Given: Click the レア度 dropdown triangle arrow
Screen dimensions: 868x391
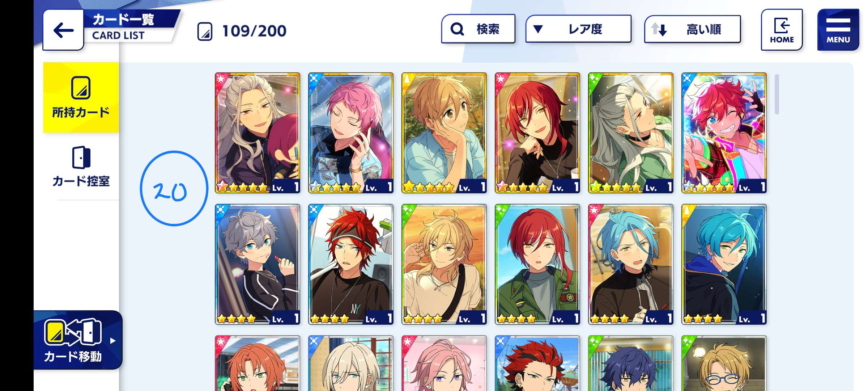Looking at the screenshot, I should pos(538,29).
